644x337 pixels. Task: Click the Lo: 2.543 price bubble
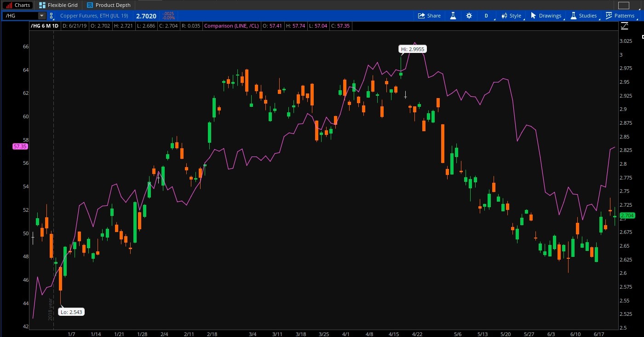pos(71,312)
